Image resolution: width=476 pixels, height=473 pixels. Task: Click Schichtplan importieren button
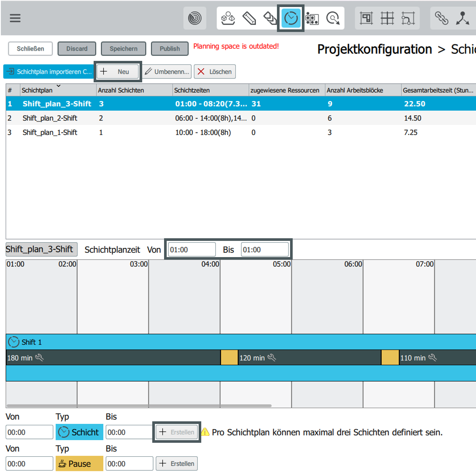[49, 72]
